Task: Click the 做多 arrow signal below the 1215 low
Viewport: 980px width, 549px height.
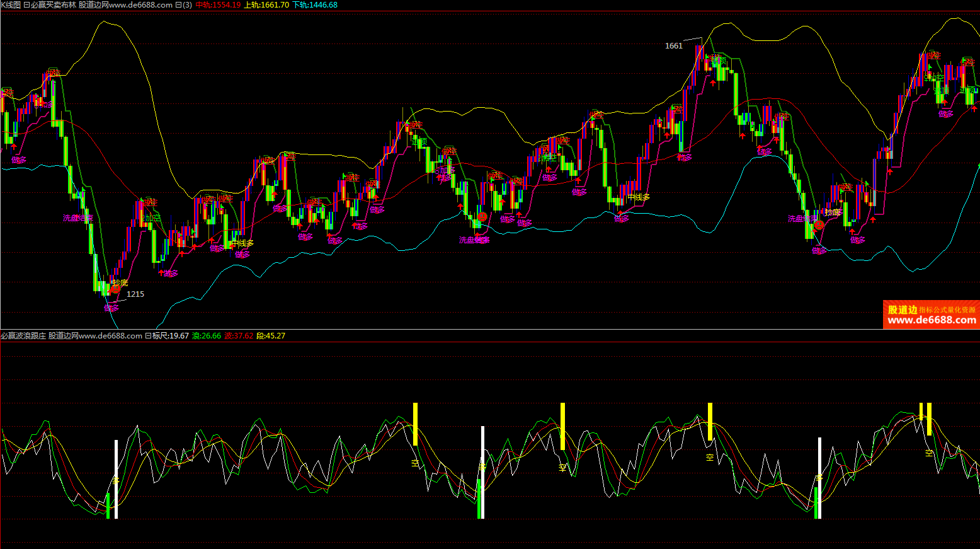Action: click(x=111, y=308)
